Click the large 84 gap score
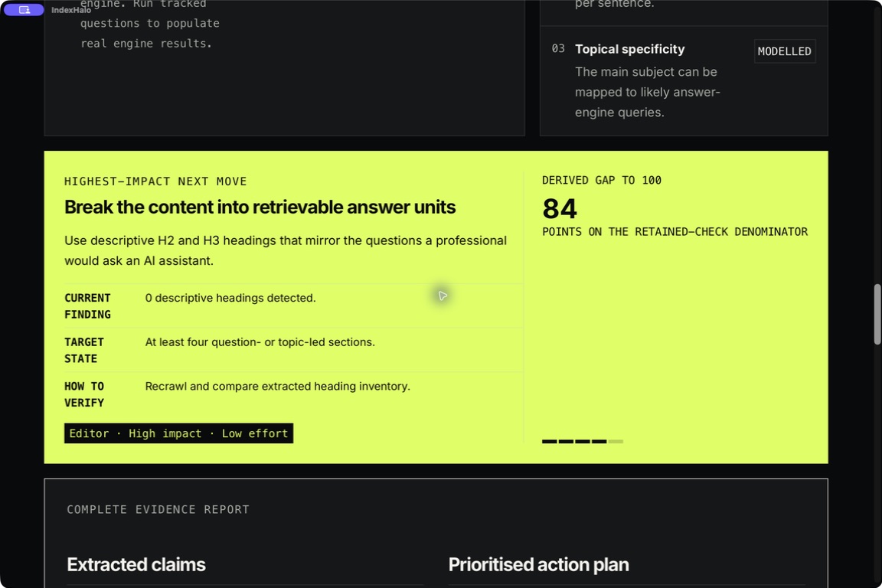882x588 pixels. [560, 209]
